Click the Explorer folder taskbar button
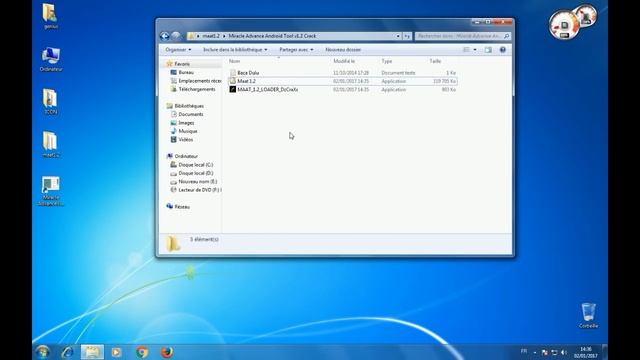This screenshot has height=360, width=640. [92, 352]
